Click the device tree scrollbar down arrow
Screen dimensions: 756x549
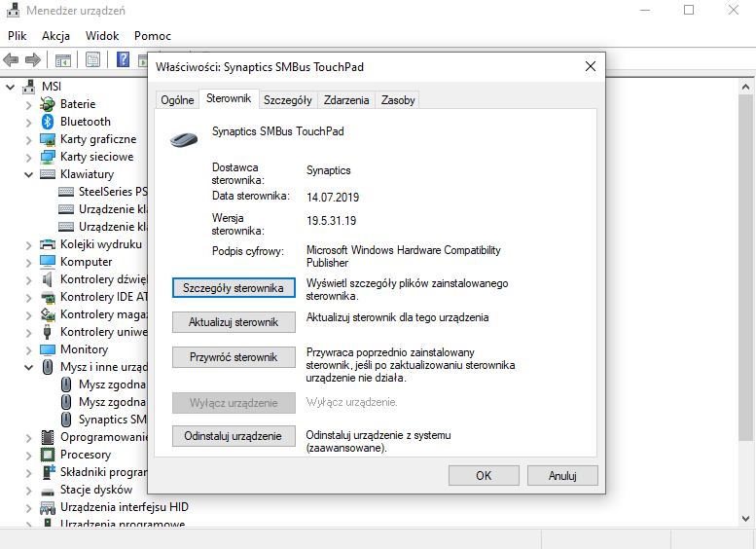(745, 519)
